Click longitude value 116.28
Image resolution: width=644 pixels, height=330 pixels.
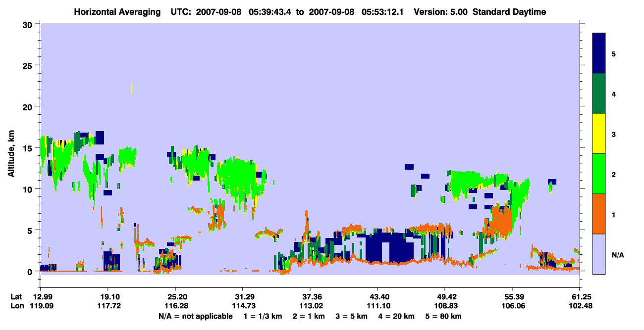click(175, 306)
